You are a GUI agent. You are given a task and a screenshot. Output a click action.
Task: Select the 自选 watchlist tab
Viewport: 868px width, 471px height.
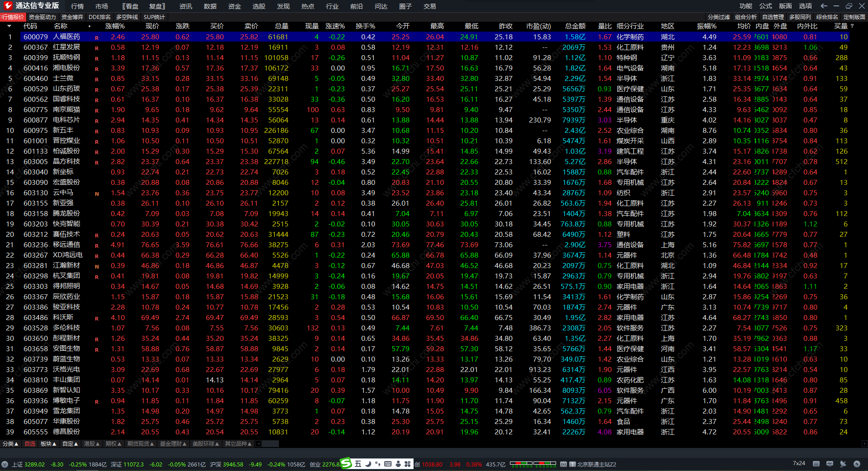coord(30,444)
